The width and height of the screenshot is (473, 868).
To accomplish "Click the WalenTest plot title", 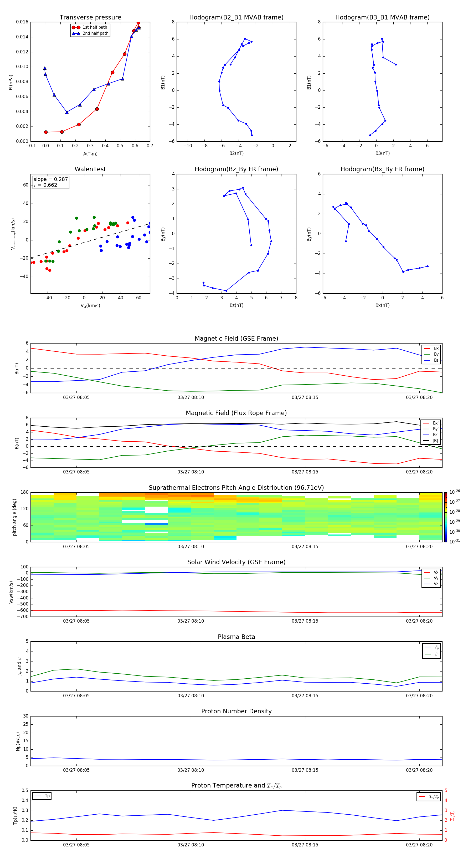I will pos(90,169).
